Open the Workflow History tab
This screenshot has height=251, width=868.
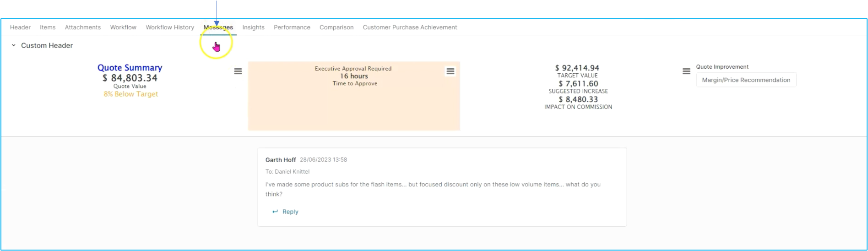coord(170,27)
